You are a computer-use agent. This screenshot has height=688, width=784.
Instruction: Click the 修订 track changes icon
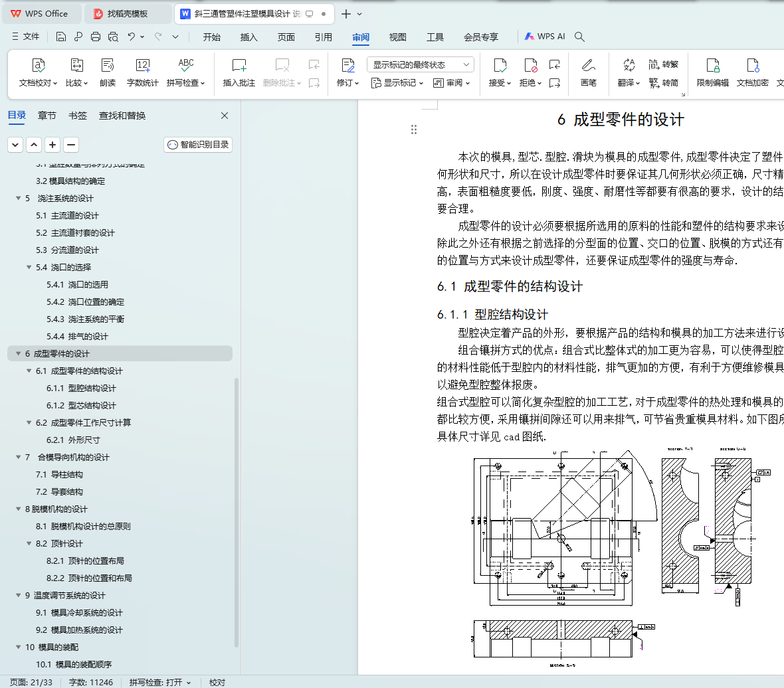[348, 72]
